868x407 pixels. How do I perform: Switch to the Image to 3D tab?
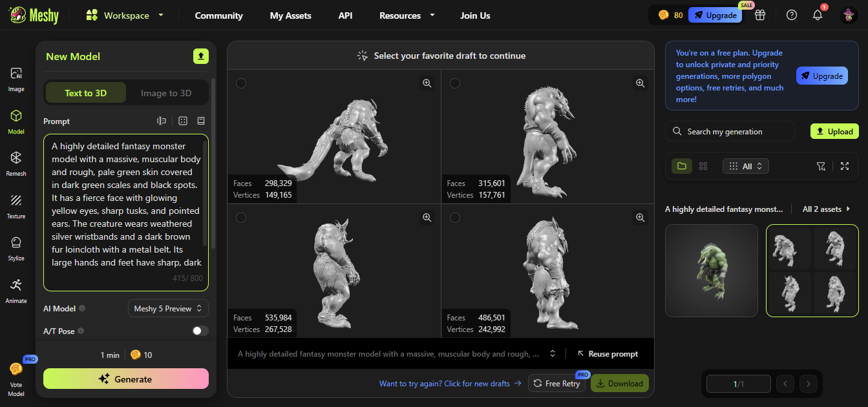click(x=166, y=92)
